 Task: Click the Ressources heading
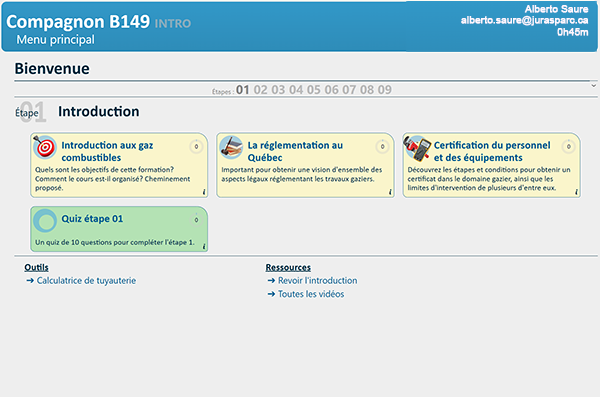click(288, 267)
